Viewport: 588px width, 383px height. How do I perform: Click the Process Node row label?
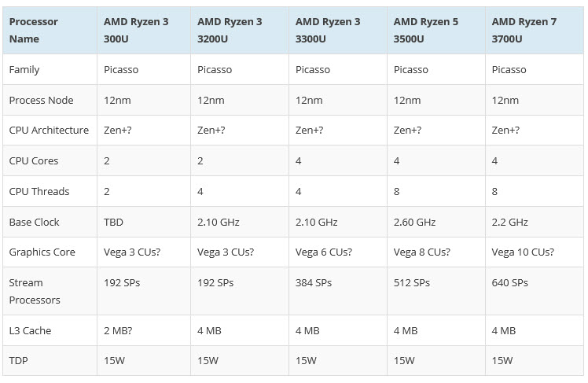(41, 100)
